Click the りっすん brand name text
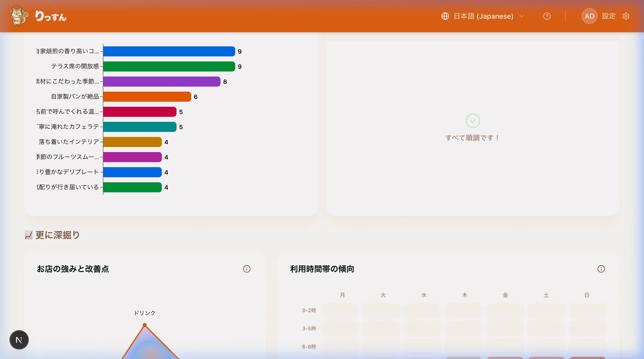The image size is (644, 359). tap(51, 16)
